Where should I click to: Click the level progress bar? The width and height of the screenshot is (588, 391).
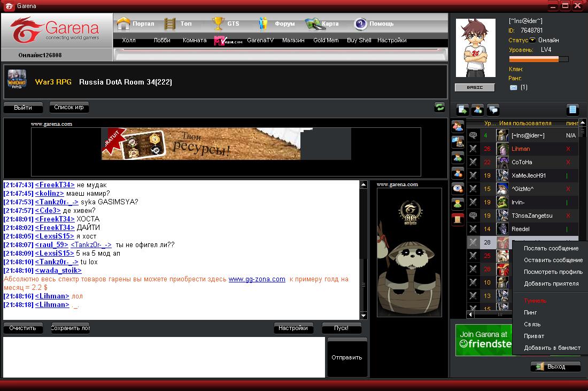coord(538,59)
